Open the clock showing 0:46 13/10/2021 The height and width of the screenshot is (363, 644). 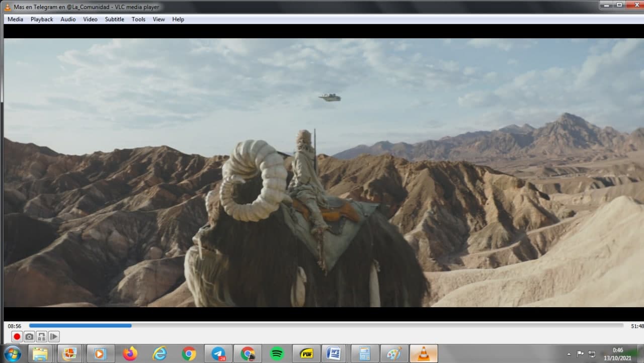pos(618,353)
